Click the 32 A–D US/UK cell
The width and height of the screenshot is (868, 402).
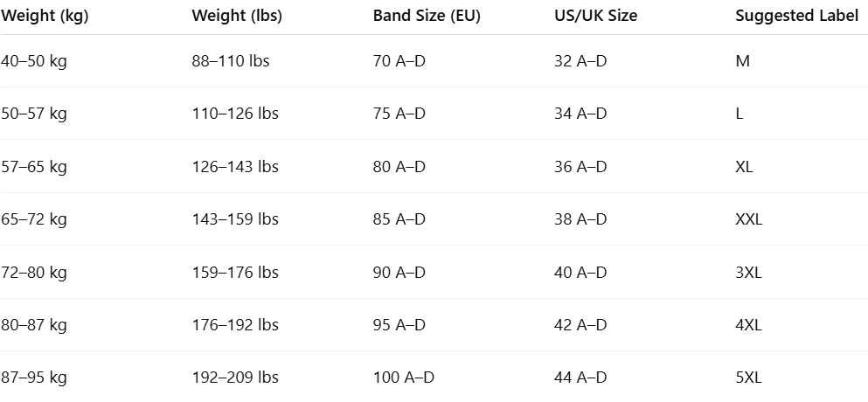580,61
